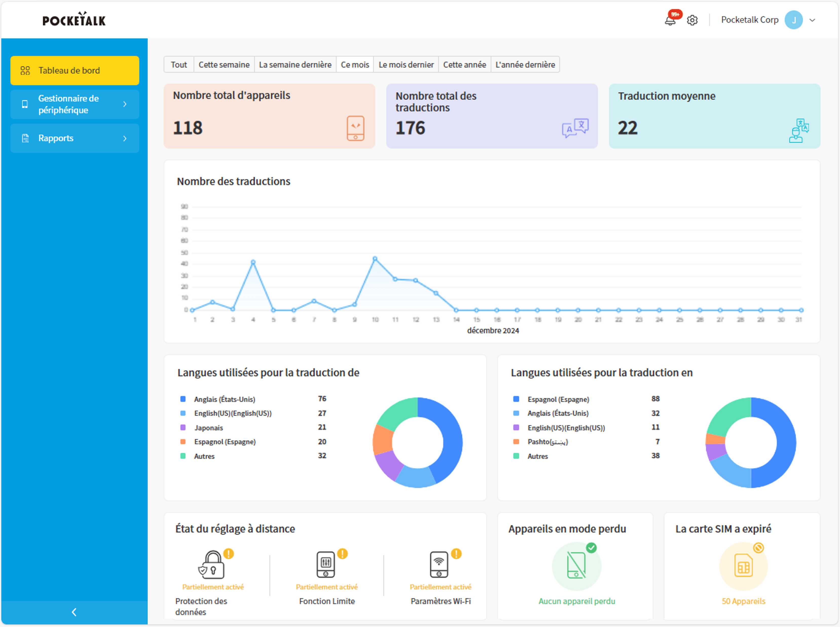Screen dimensions: 840x627
Task: Click the Pocketalk Corp account name
Action: pyautogui.click(x=750, y=20)
